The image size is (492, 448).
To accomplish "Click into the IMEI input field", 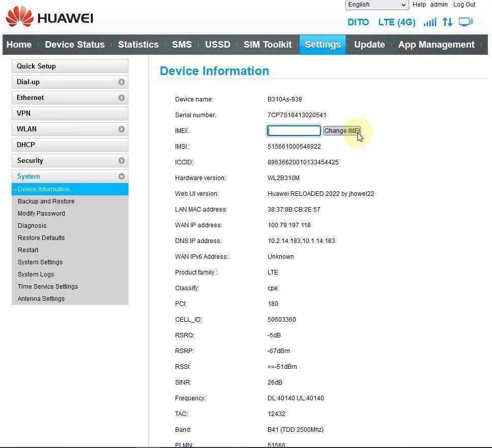I will [293, 131].
